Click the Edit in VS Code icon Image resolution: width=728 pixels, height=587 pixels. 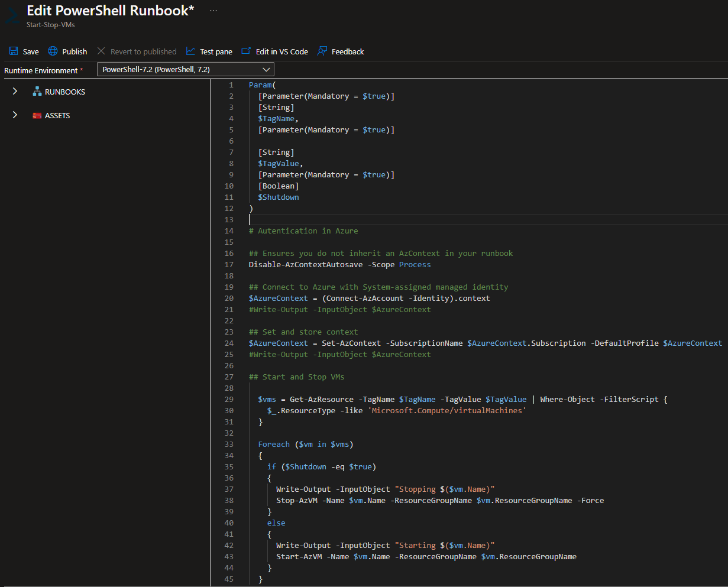tap(246, 51)
